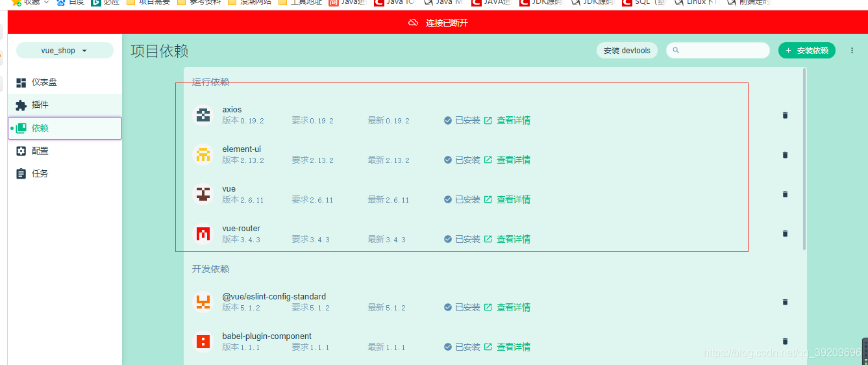Focus the dependency search field

pyautogui.click(x=718, y=51)
